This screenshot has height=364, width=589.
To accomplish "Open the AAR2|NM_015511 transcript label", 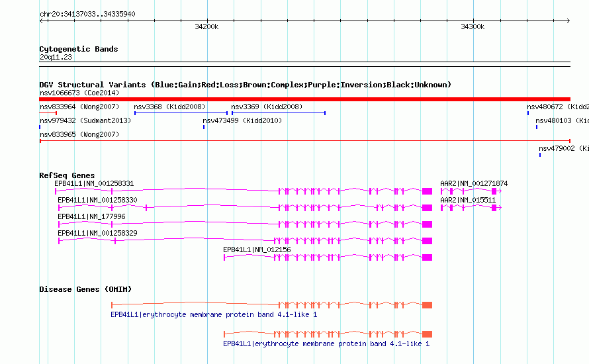I will (468, 200).
